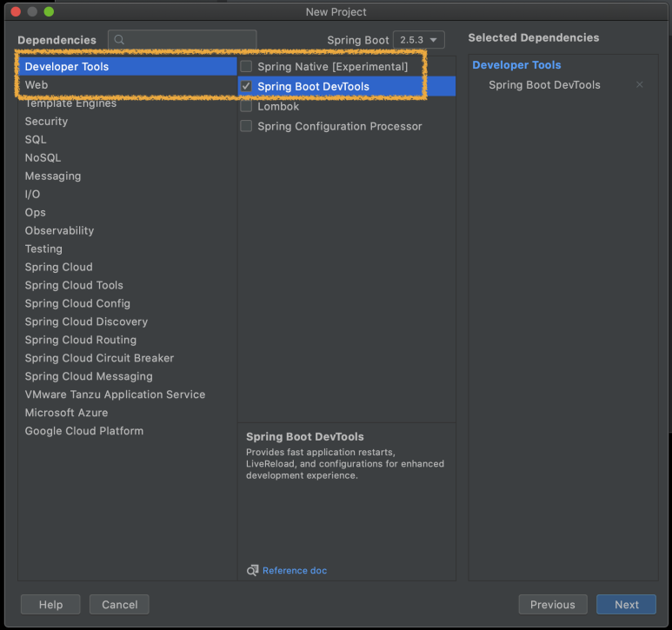The height and width of the screenshot is (630, 672).
Task: Choose the Google Cloud Platform category
Action: point(127,431)
